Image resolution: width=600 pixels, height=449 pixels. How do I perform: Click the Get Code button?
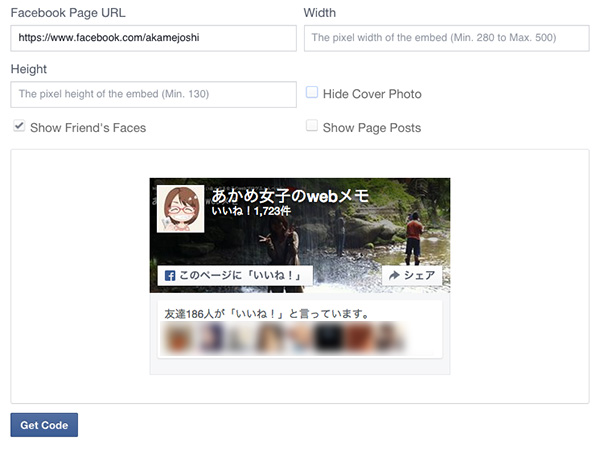click(x=44, y=425)
